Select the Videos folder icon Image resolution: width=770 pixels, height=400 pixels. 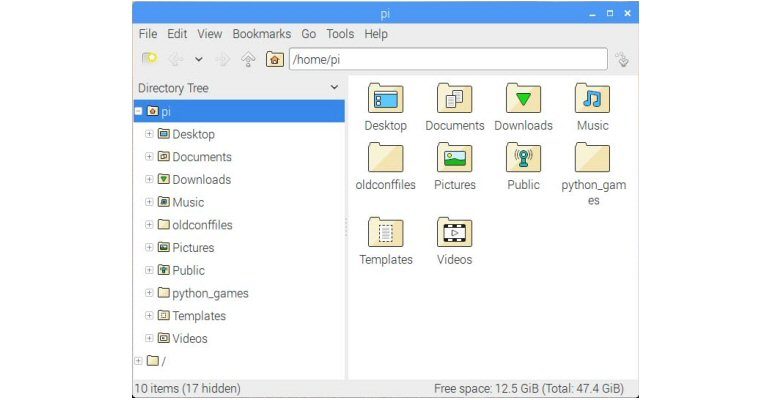454,233
